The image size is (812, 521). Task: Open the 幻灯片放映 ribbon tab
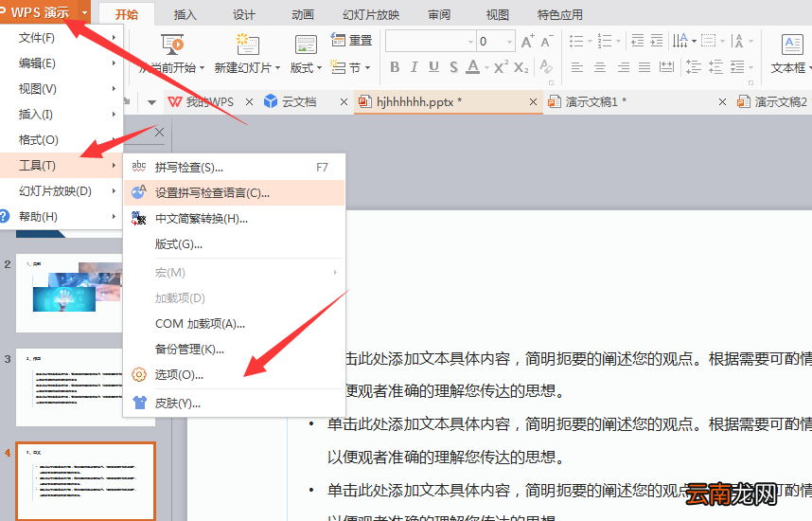point(371,14)
